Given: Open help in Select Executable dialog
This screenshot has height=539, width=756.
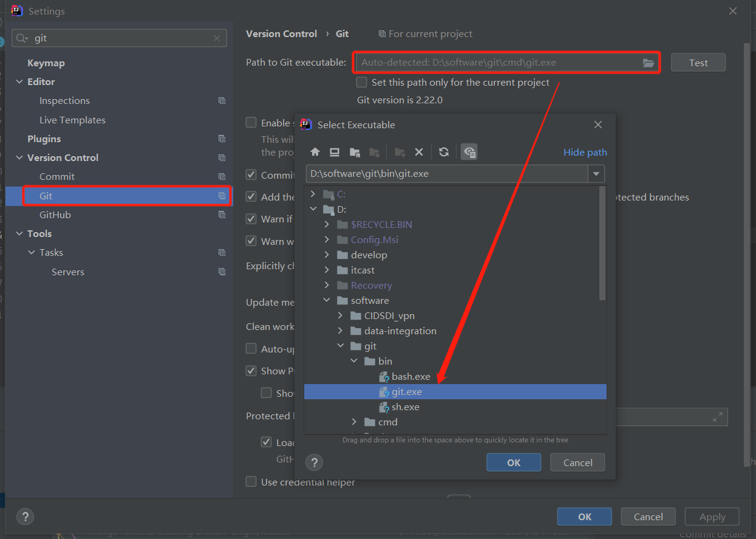Looking at the screenshot, I should click(x=314, y=463).
